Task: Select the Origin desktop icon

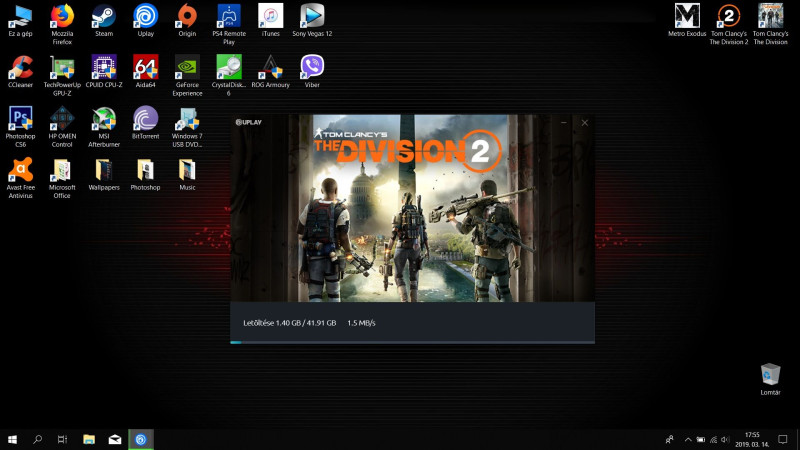Action: tap(187, 21)
